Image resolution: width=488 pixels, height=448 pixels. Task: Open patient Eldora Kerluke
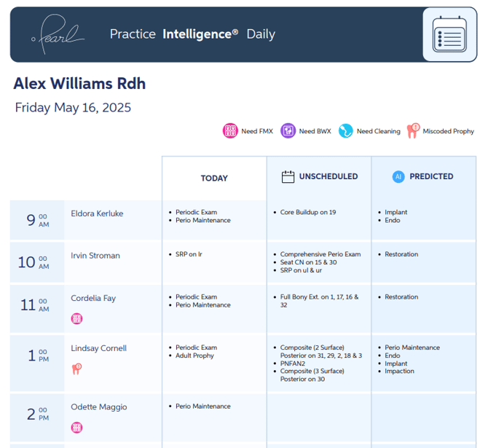tap(97, 213)
